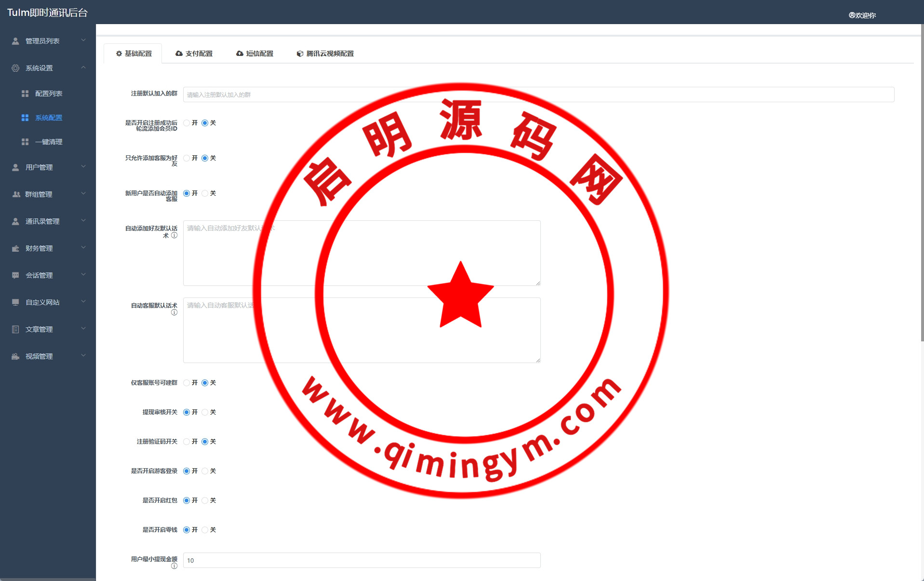Go to 配置列表 submenu item
This screenshot has height=581, width=924.
tap(49, 94)
